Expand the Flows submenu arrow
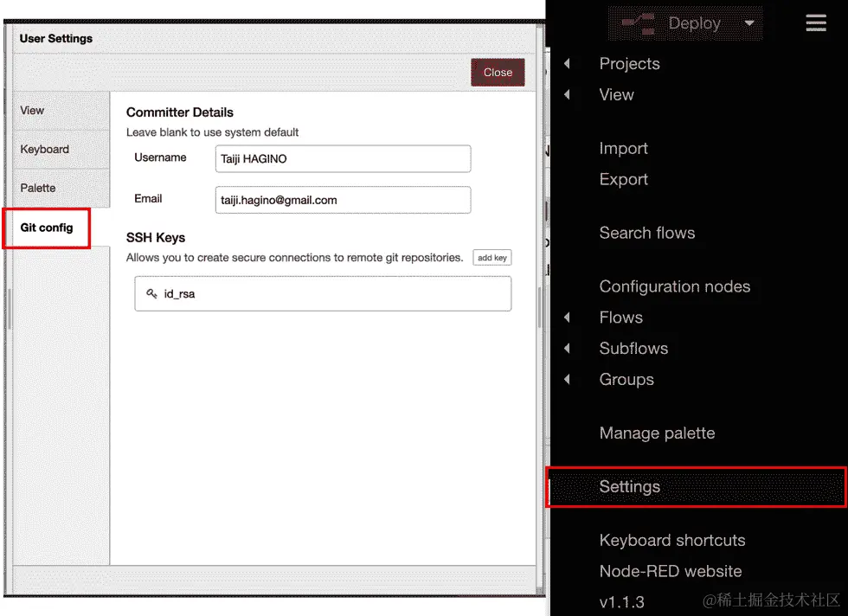 click(x=567, y=318)
